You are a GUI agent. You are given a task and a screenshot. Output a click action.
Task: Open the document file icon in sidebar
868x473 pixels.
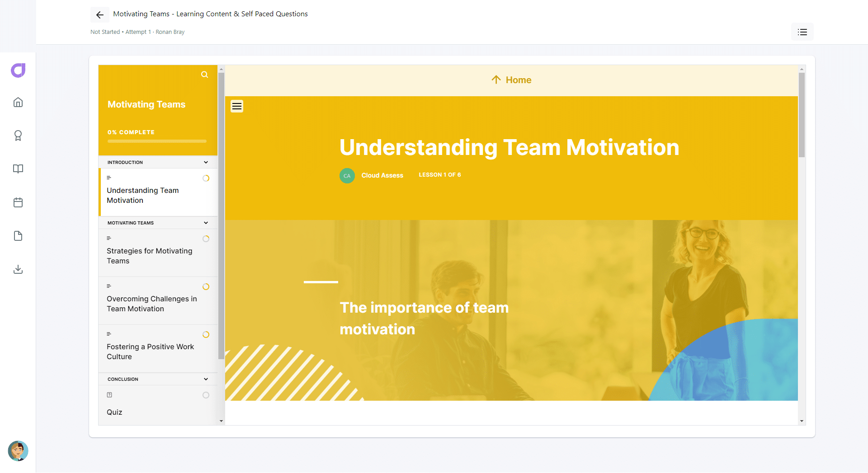tap(18, 236)
